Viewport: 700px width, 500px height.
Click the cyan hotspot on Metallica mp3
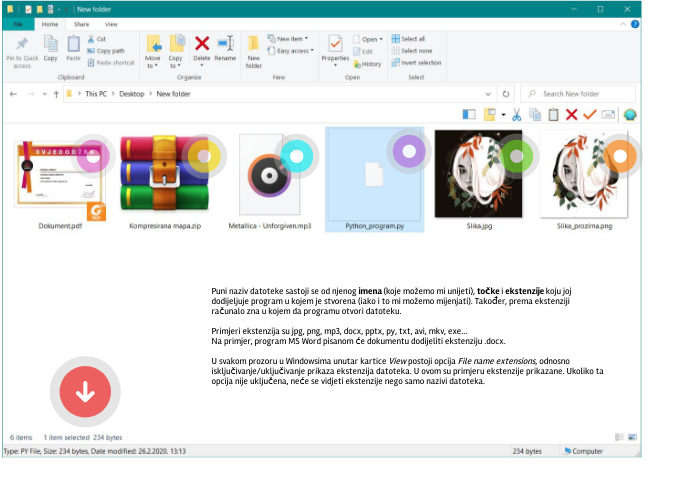click(294, 154)
